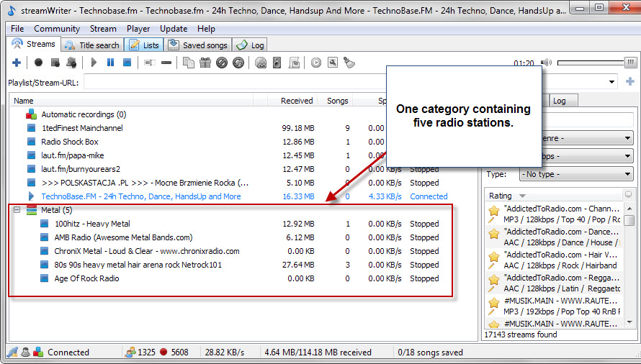Switch to the Lists tab
This screenshot has width=641, height=364.
pos(144,45)
